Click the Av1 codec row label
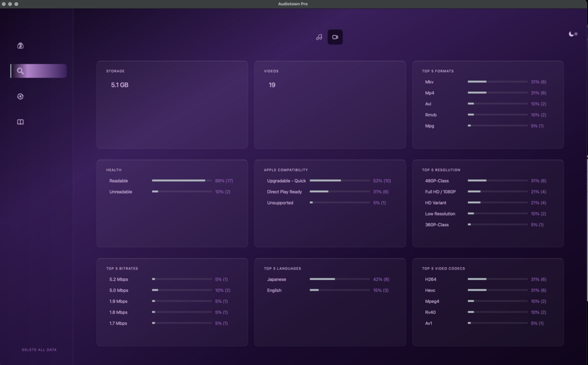This screenshot has width=588, height=365. point(428,323)
